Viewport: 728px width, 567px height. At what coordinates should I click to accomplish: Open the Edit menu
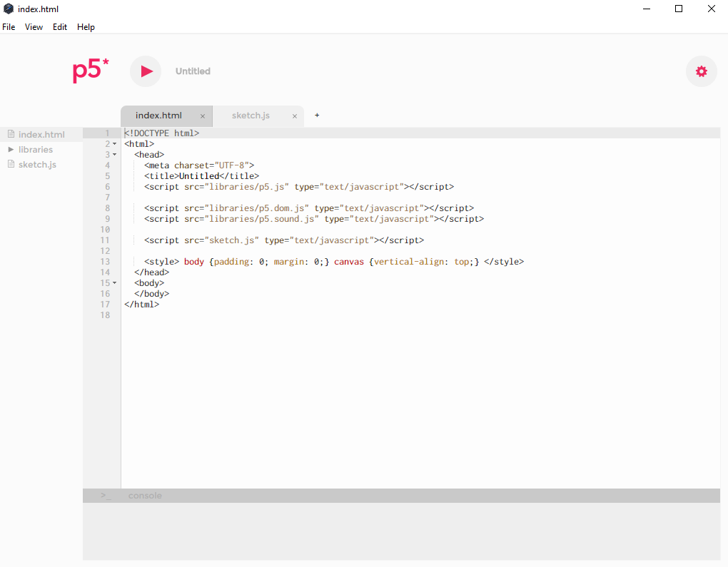pos(60,27)
